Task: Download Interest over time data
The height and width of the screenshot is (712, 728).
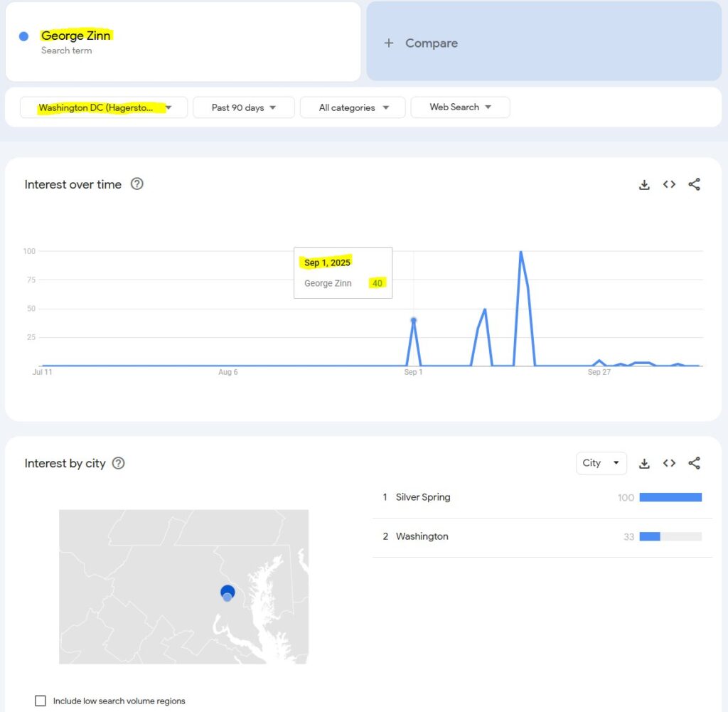Action: [644, 185]
